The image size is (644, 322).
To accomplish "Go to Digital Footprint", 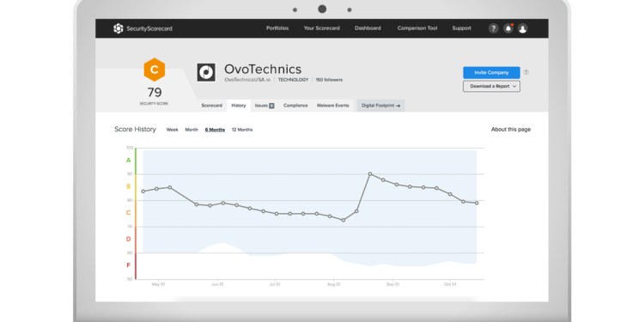I will [x=380, y=106].
